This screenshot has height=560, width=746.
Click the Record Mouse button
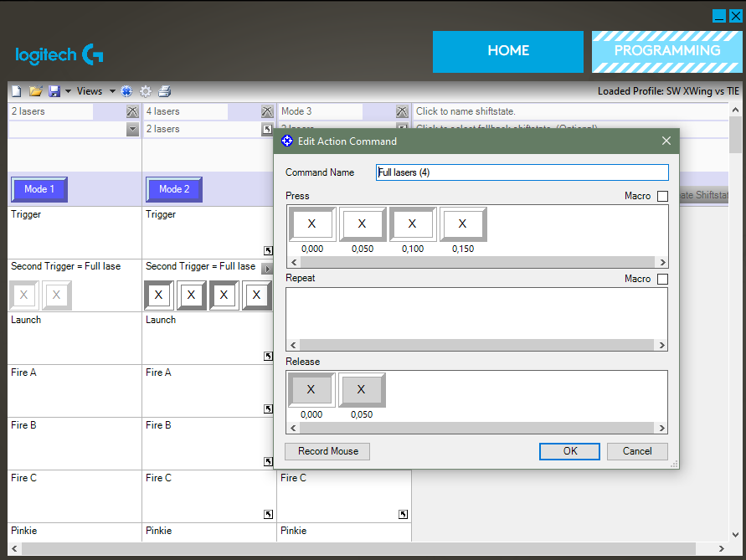tap(327, 451)
